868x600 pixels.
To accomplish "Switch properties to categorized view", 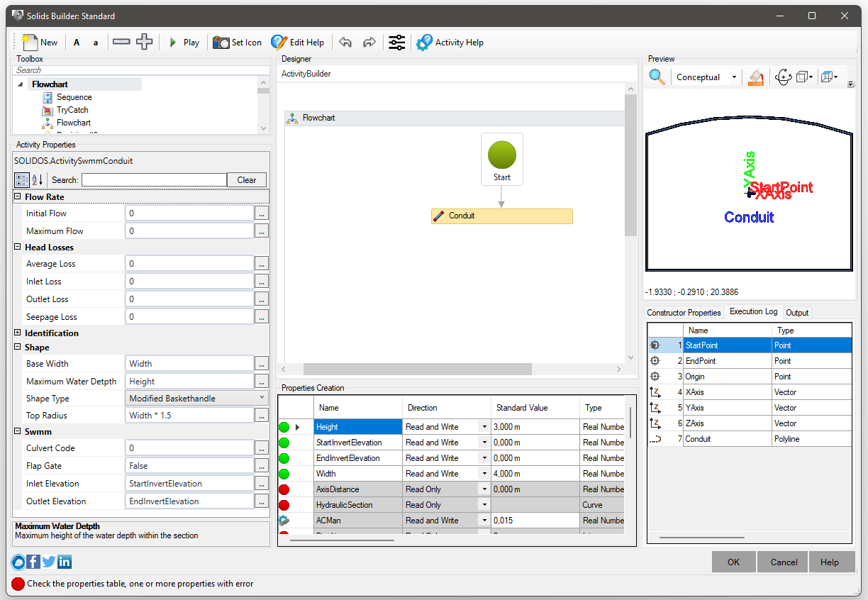I will tap(22, 180).
